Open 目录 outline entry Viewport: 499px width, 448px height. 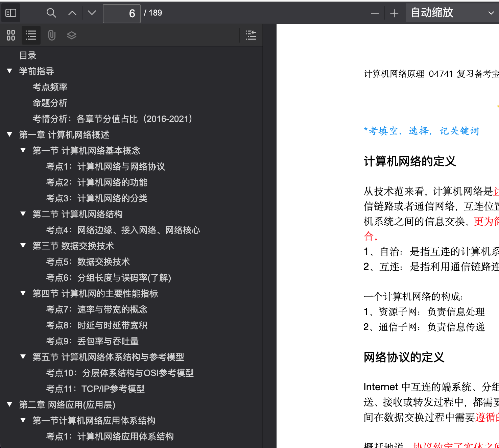(x=28, y=55)
